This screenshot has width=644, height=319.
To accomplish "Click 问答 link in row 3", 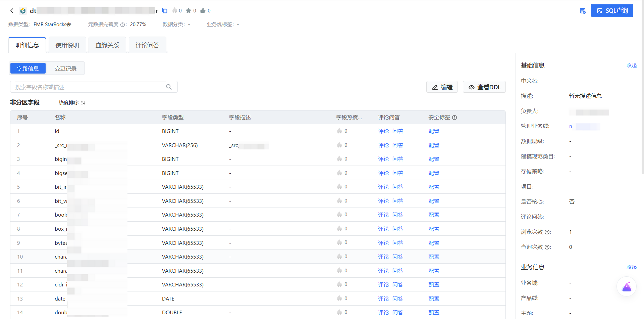I will click(x=398, y=159).
